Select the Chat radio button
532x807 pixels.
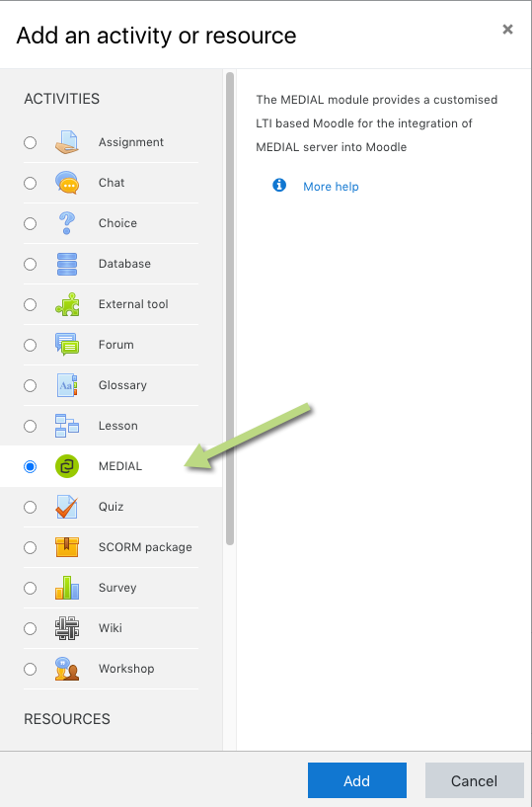[x=31, y=183]
